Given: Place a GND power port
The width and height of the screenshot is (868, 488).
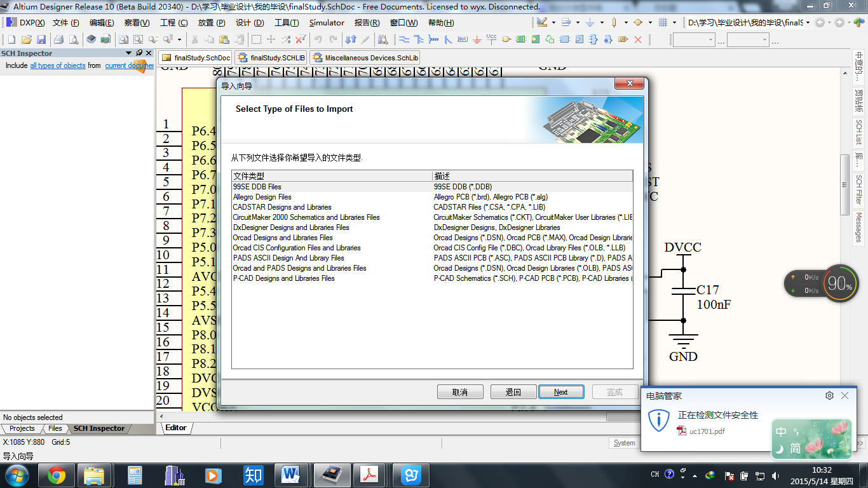Looking at the screenshot, I should (477, 39).
